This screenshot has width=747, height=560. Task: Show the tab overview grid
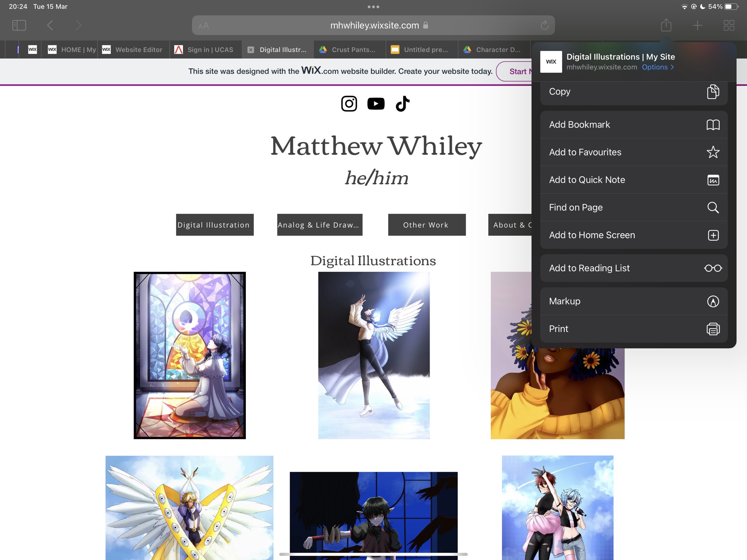click(x=728, y=25)
